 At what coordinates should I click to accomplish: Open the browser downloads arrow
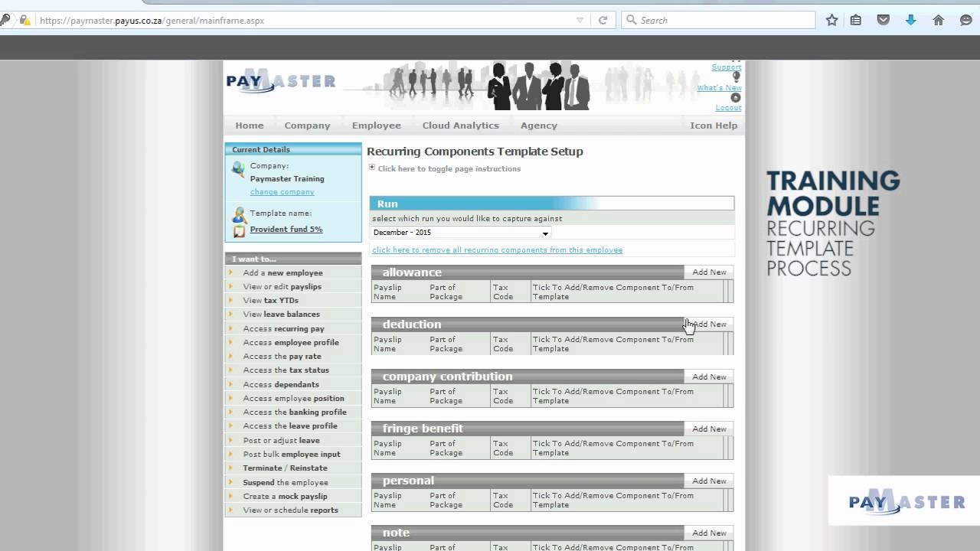(x=910, y=21)
